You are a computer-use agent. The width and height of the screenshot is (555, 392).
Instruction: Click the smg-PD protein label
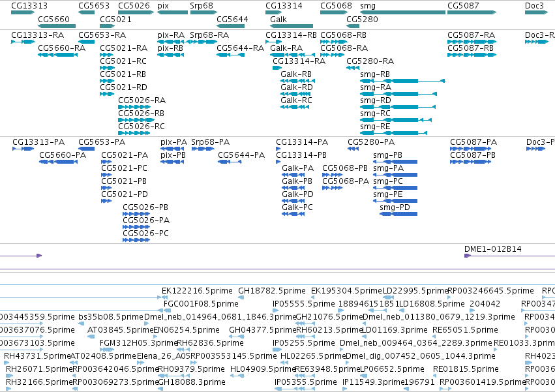395,207
